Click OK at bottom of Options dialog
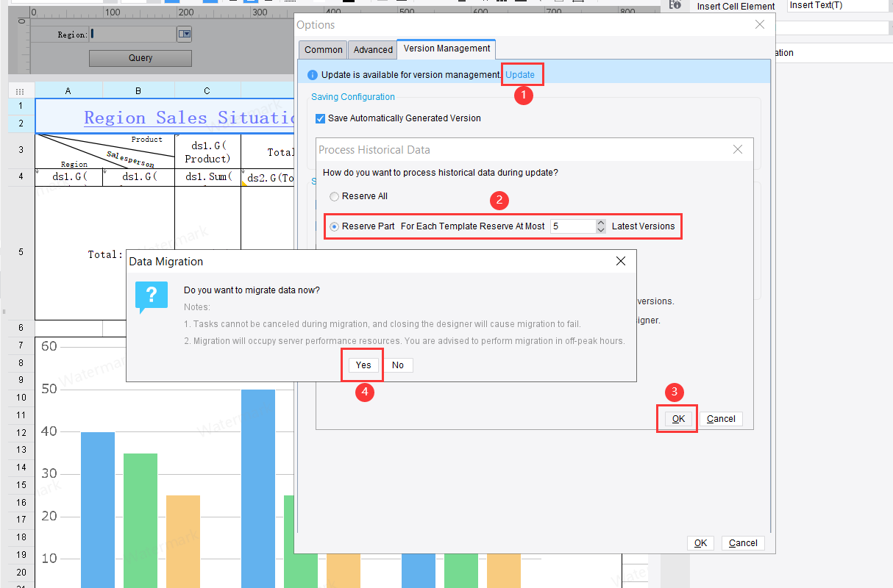893x588 pixels. pyautogui.click(x=700, y=543)
